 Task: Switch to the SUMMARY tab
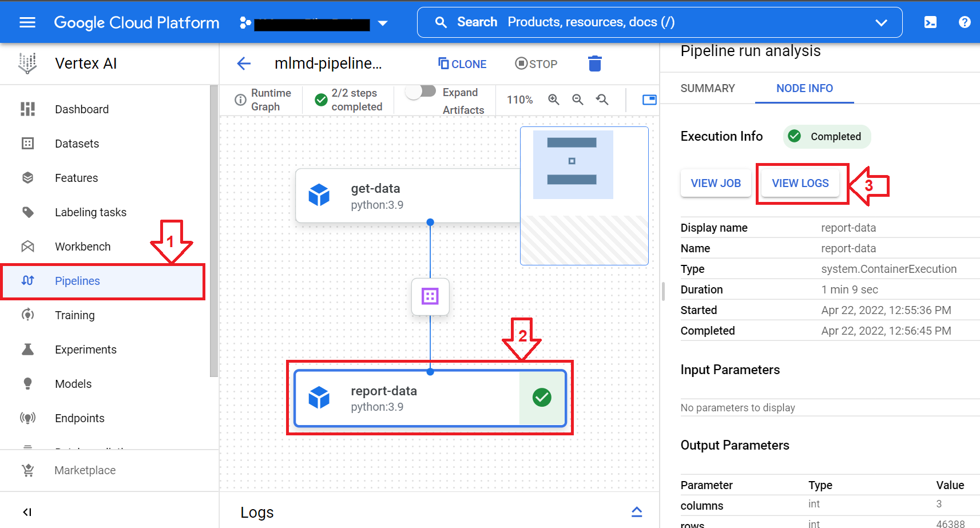(x=708, y=88)
